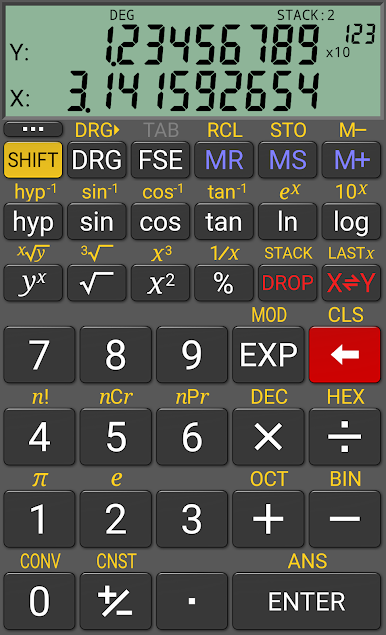Tap the minus key
Viewport: 386px width, 635px height.
[345, 519]
